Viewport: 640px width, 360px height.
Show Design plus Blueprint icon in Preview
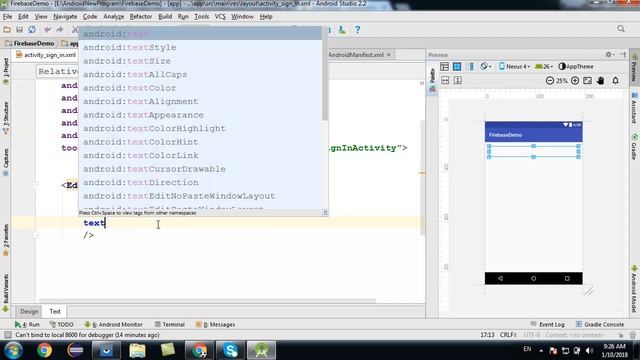pos(470,67)
